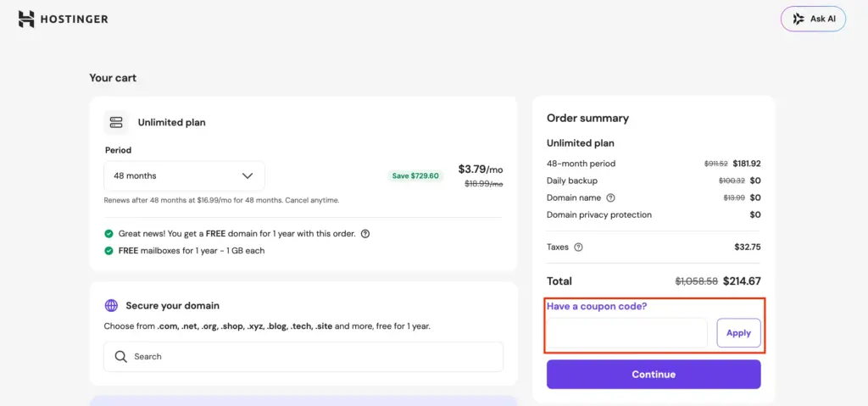This screenshot has height=406, width=868.
Task: Click the globe icon by Secure your domain
Action: tap(111, 306)
